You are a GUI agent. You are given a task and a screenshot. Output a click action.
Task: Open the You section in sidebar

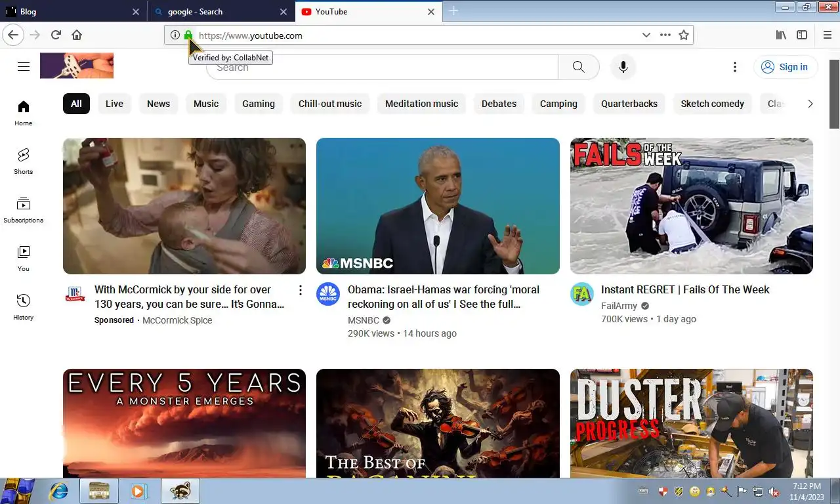click(24, 259)
